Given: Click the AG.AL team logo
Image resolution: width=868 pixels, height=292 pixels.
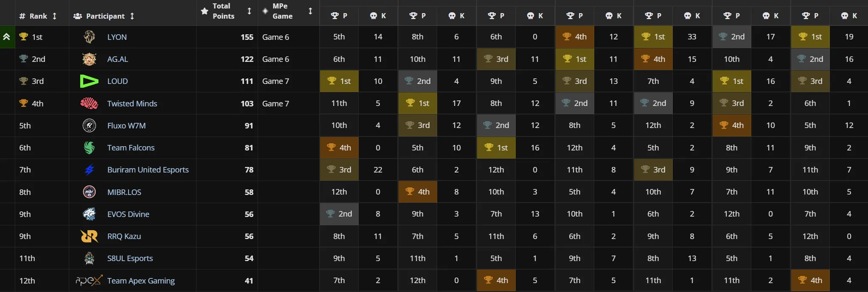Looking at the screenshot, I should point(89,59).
